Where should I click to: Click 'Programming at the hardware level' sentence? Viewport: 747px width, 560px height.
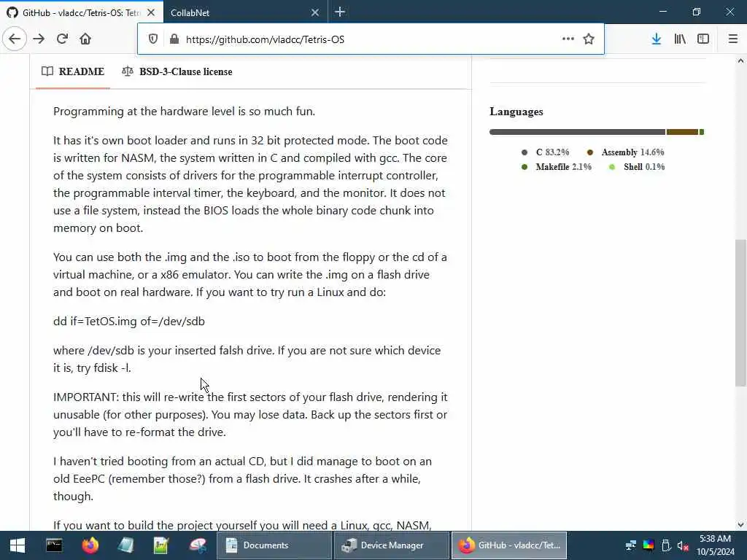185,112
